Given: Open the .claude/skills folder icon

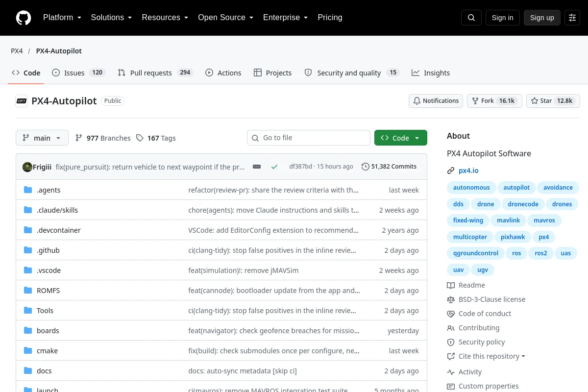Looking at the screenshot, I should click(x=28, y=210).
